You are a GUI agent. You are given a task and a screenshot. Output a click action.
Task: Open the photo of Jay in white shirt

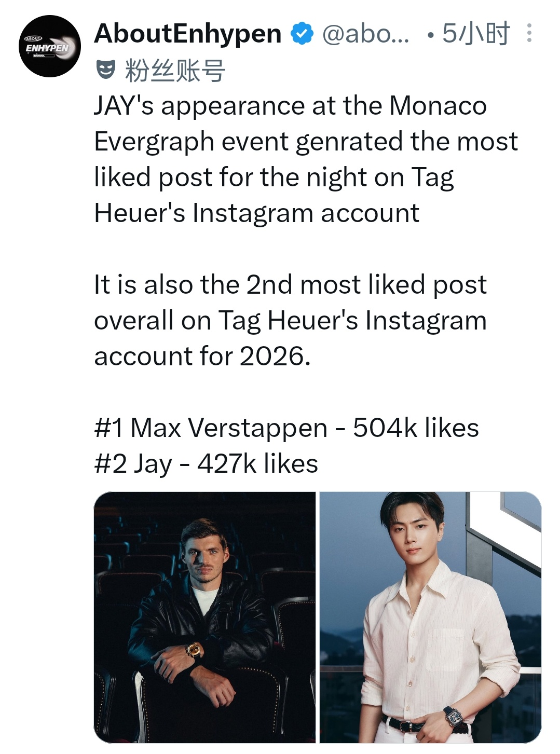430,617
